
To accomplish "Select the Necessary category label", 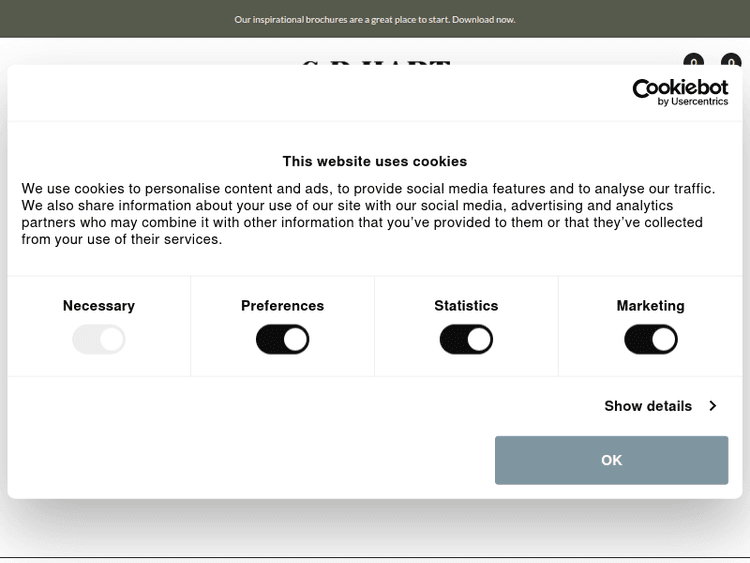I will [x=99, y=306].
